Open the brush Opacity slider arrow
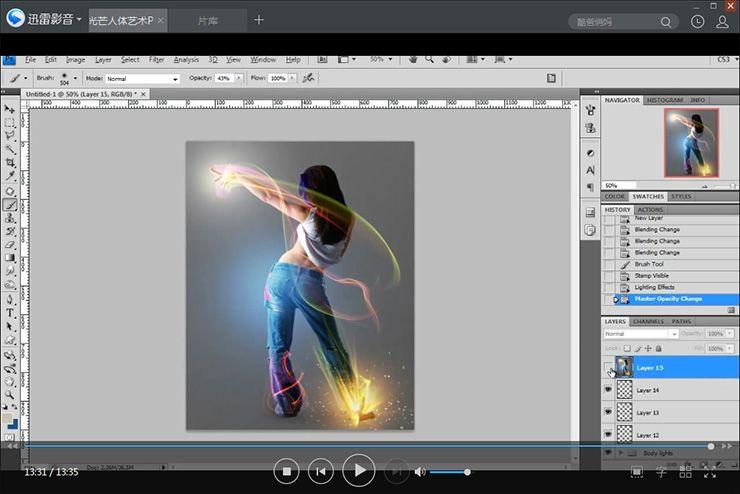The width and height of the screenshot is (740, 494). (x=239, y=78)
